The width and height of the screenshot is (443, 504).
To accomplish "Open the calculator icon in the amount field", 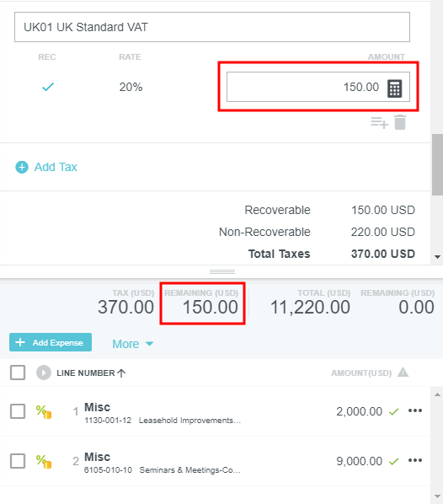I will [394, 88].
